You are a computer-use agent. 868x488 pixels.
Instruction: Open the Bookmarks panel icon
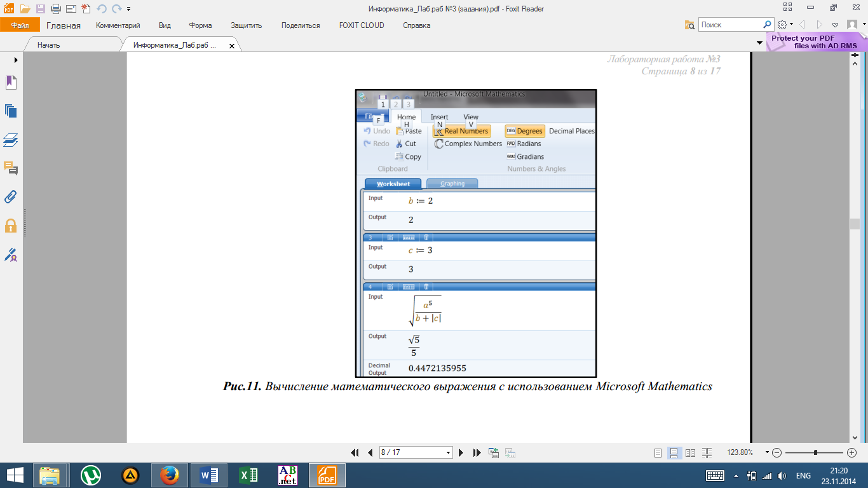tap(11, 82)
